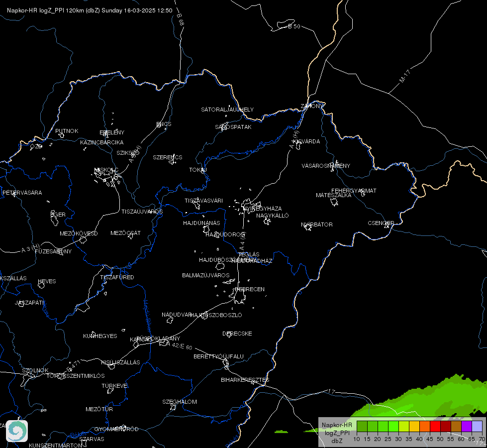
Task: Pick the dark red legend swatch
Action: coord(446,427)
